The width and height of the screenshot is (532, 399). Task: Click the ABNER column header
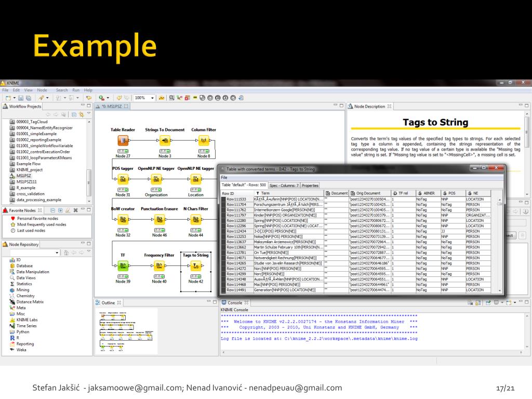pyautogui.click(x=428, y=193)
